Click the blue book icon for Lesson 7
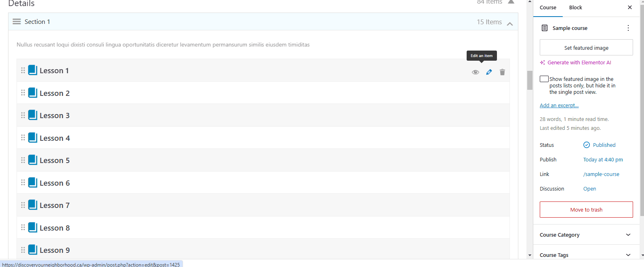 tap(33, 205)
